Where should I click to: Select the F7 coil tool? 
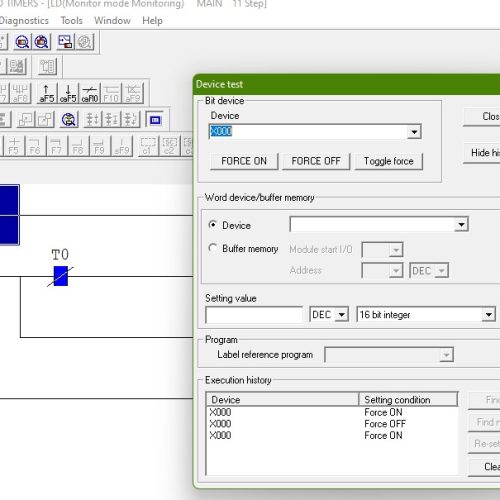point(56,146)
